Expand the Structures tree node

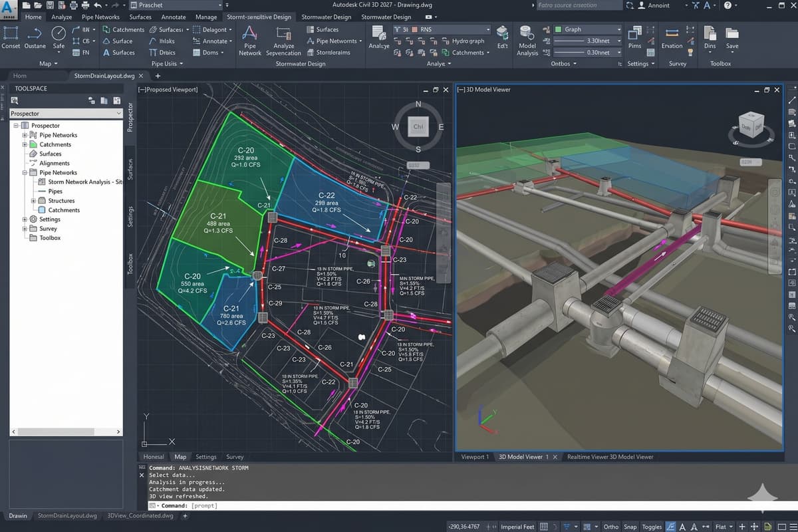[x=33, y=200]
